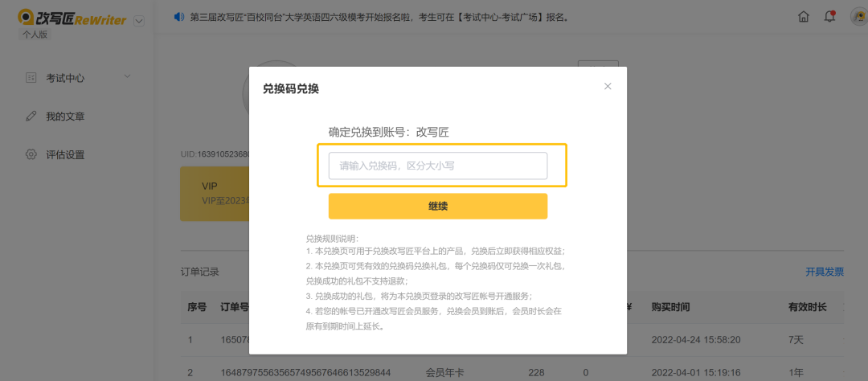Click the 改写匠 ReWriter logo
The image size is (868, 381).
72,19
